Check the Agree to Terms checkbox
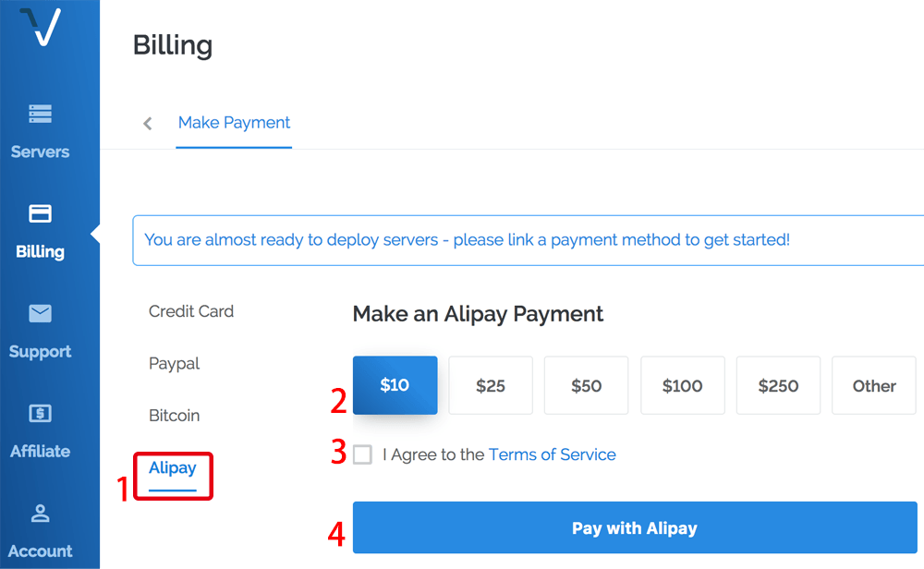 coord(363,454)
